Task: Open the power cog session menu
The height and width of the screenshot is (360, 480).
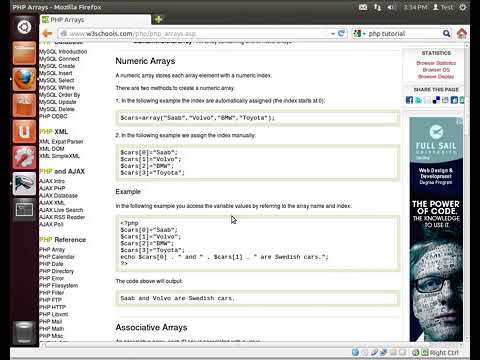Action: [463, 7]
